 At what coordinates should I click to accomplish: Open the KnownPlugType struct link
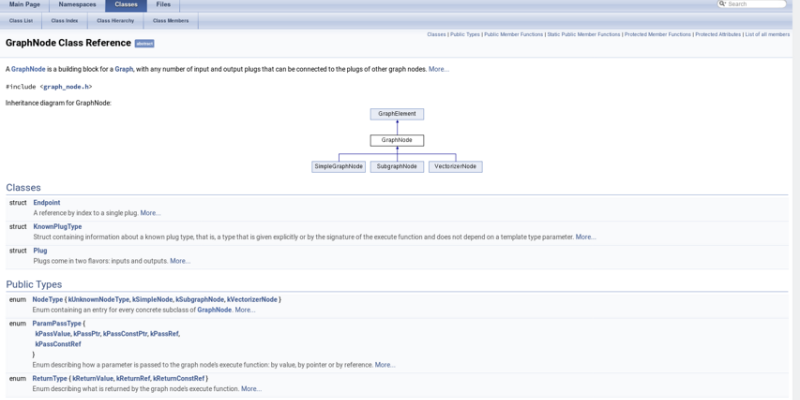(x=57, y=226)
